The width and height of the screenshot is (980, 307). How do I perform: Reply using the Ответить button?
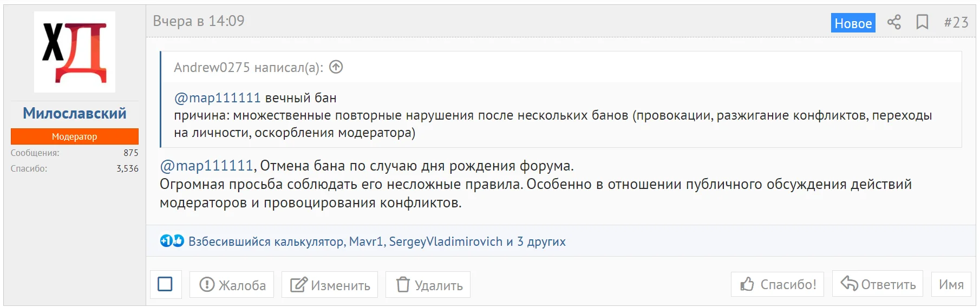coord(878,284)
